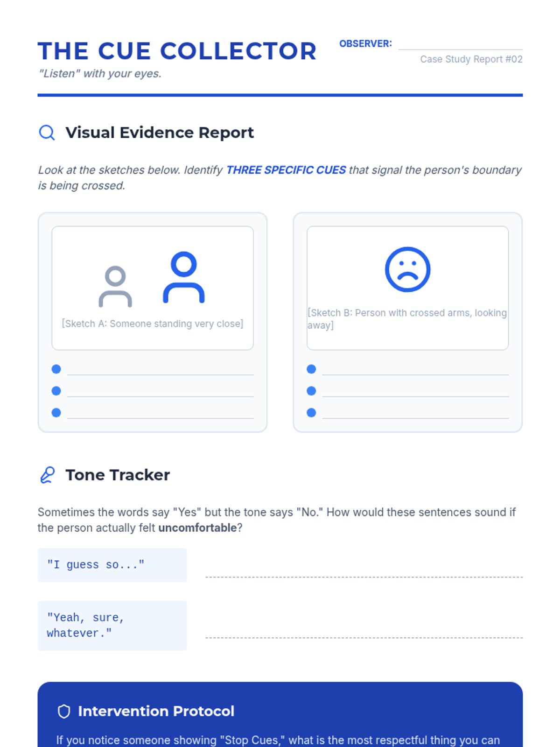Select the gray person figure in Sketch A
This screenshot has height=747, width=560.
tap(115, 287)
